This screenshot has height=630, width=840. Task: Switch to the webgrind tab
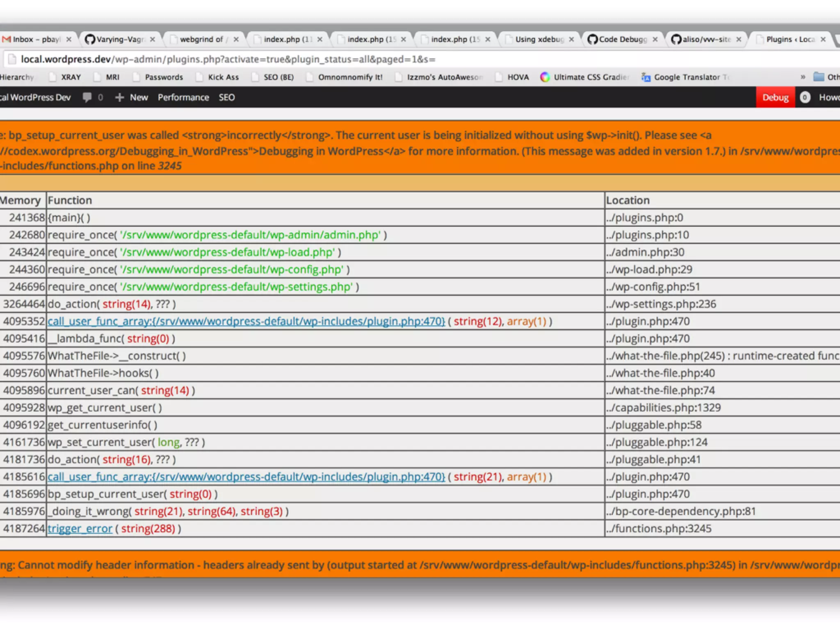(x=203, y=39)
